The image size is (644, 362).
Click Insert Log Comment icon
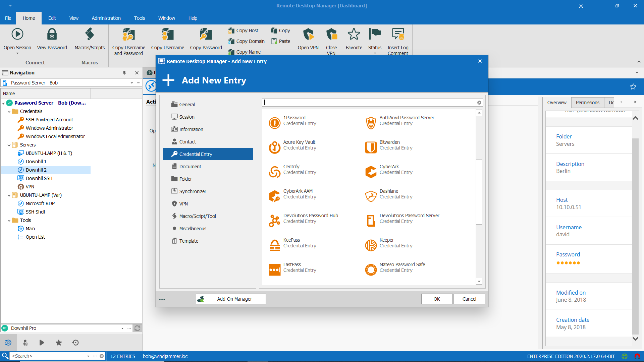pos(398,34)
